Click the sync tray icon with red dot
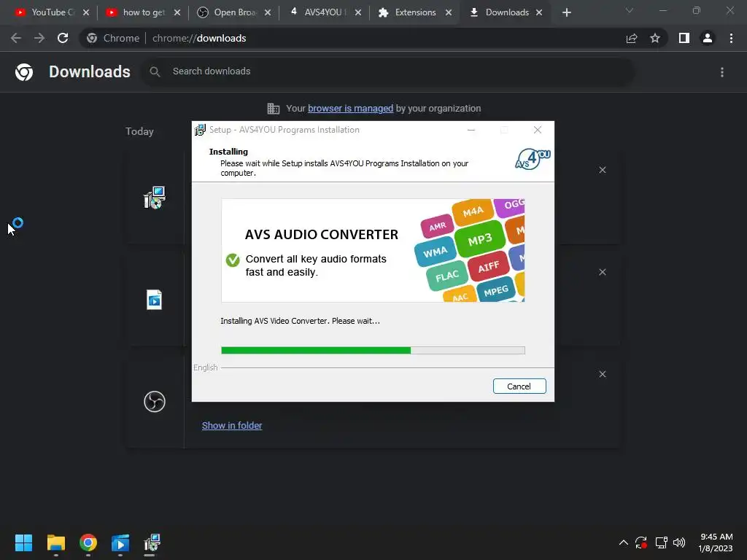The width and height of the screenshot is (747, 560). 641,542
